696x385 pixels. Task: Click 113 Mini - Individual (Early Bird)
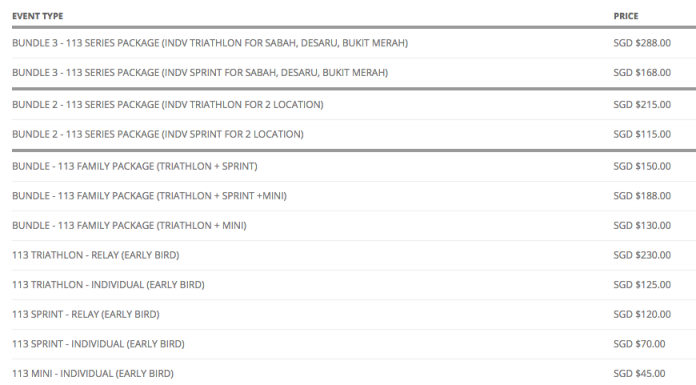tap(93, 374)
